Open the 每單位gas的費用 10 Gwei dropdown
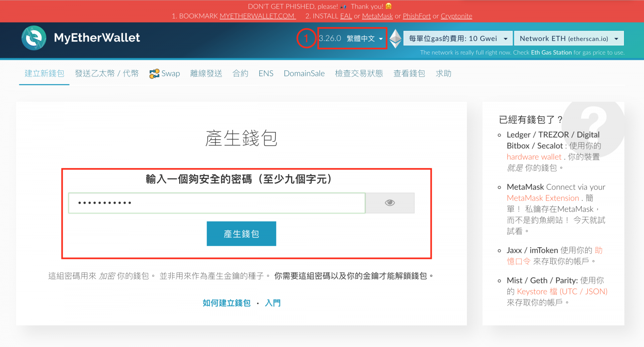Image resolution: width=644 pixels, height=347 pixels. (x=458, y=39)
